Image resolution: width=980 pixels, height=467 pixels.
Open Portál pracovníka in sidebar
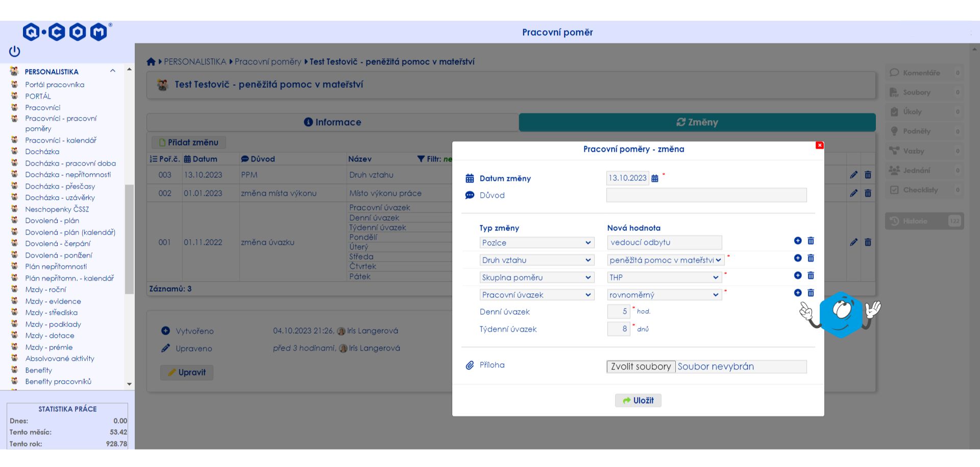[x=55, y=85]
